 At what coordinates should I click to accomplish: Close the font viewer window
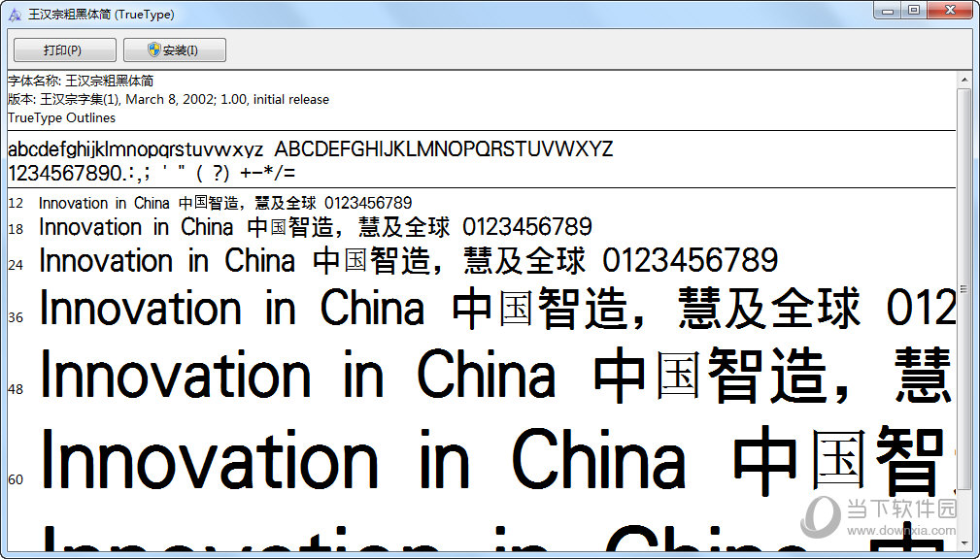[950, 10]
